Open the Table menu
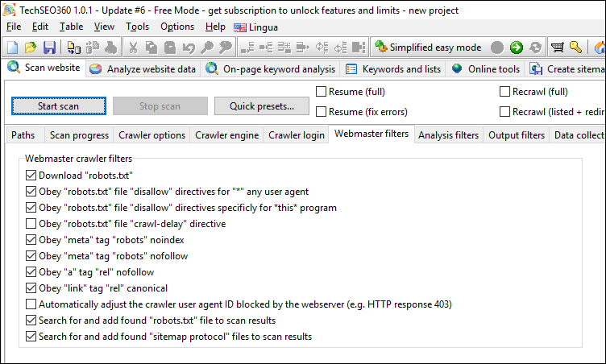 (71, 27)
